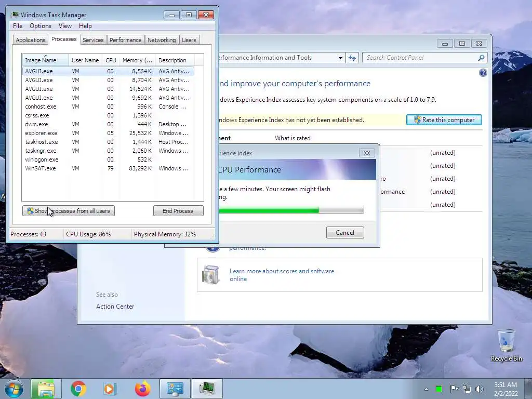
Task: Open the Options menu in Task Manager
Action: click(41, 26)
